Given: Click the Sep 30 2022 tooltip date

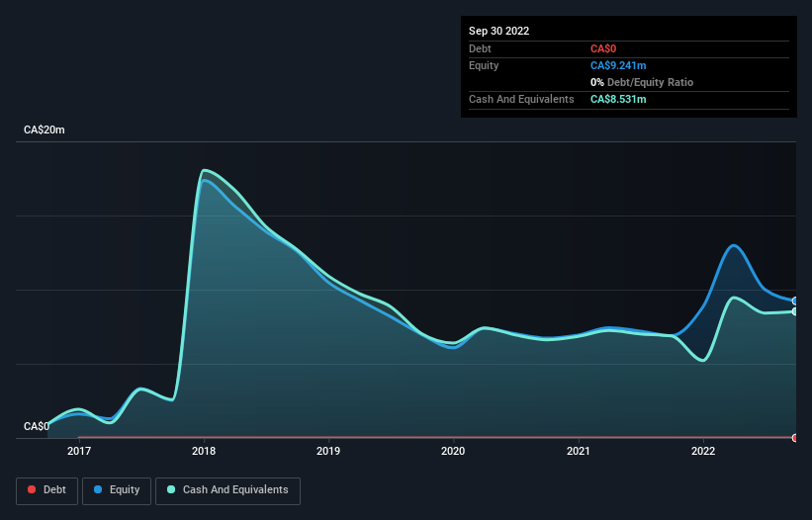Looking at the screenshot, I should coord(499,31).
